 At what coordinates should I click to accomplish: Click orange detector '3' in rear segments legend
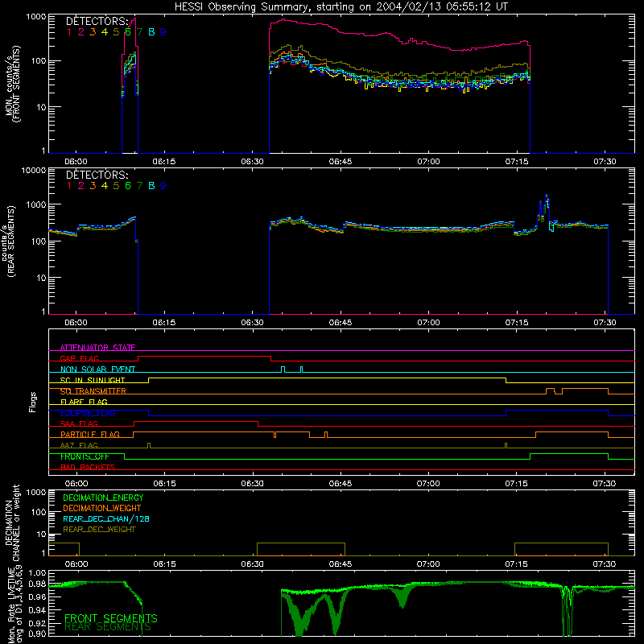pyautogui.click(x=93, y=186)
